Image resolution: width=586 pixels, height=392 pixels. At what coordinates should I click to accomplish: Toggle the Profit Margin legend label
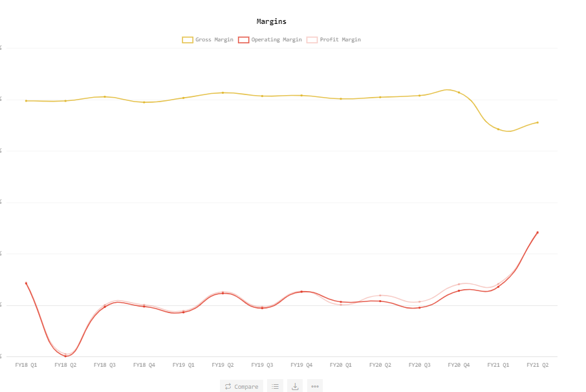pos(342,40)
